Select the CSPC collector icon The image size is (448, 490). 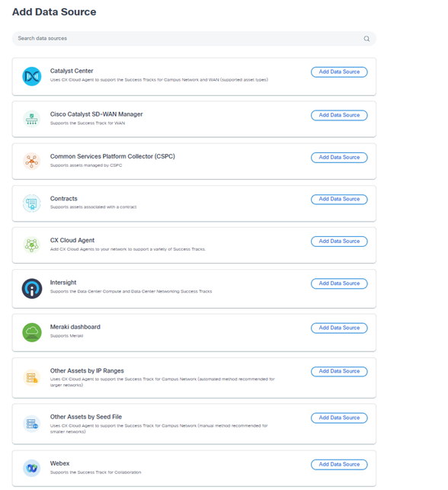(x=31, y=161)
